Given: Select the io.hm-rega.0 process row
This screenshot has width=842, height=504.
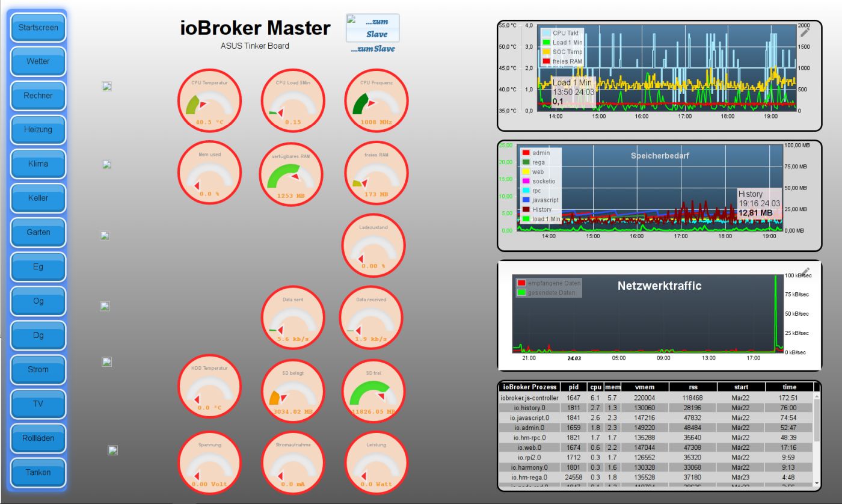Looking at the screenshot, I should click(656, 477).
